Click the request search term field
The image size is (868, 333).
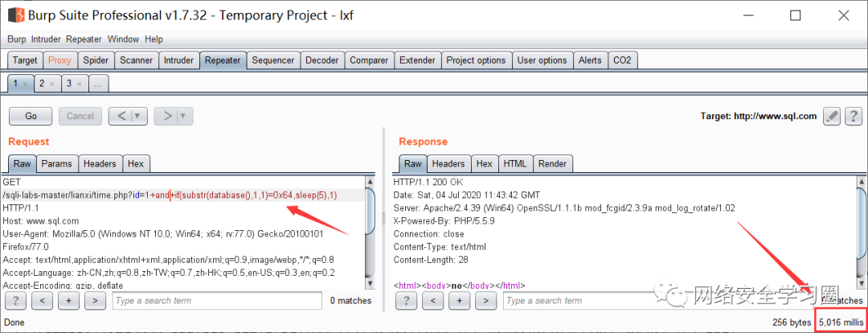coord(217,301)
